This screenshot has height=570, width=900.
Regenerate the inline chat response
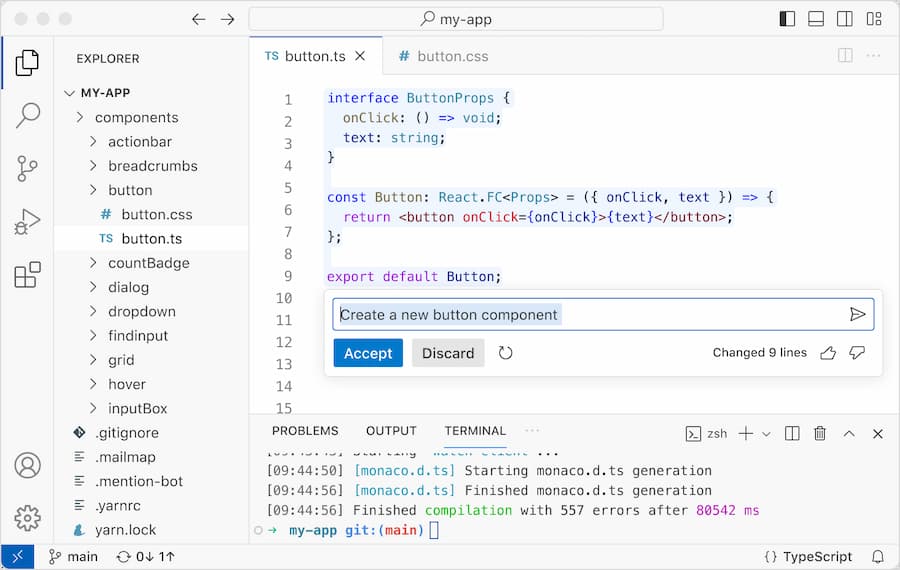click(506, 353)
